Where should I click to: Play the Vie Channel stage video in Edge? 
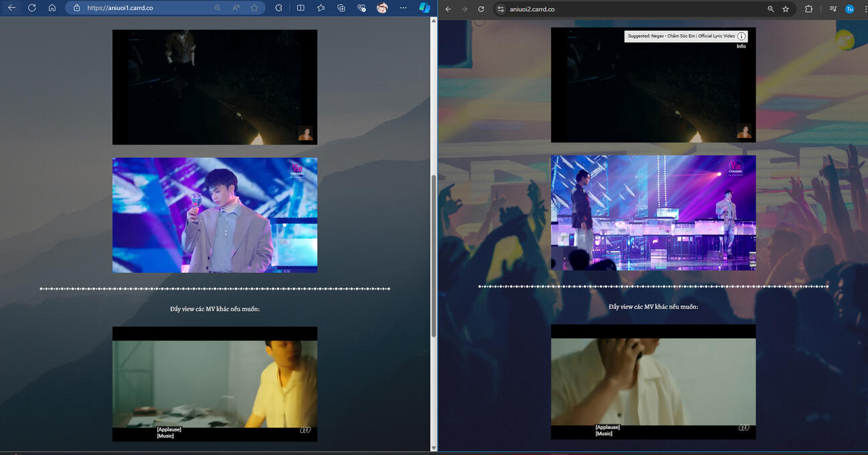click(215, 215)
